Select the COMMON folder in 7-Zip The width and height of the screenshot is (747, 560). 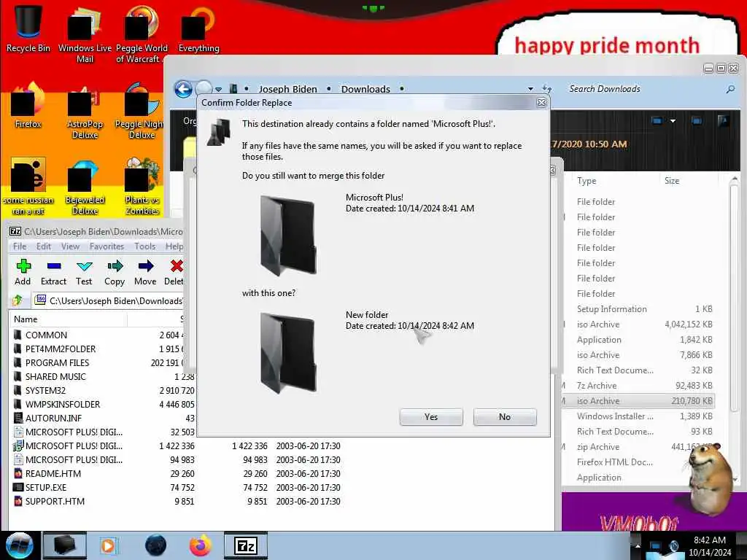[x=46, y=335]
